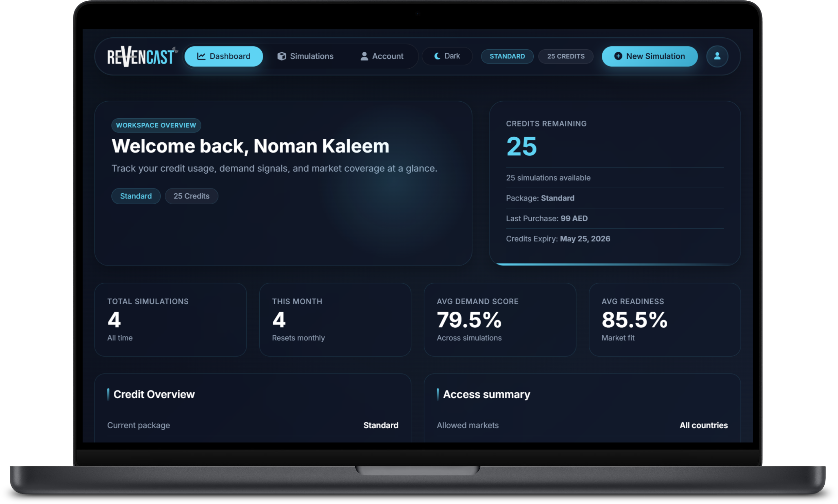Click the 25 Credits pill in the welcome card
The width and height of the screenshot is (838, 504).
pyautogui.click(x=191, y=196)
